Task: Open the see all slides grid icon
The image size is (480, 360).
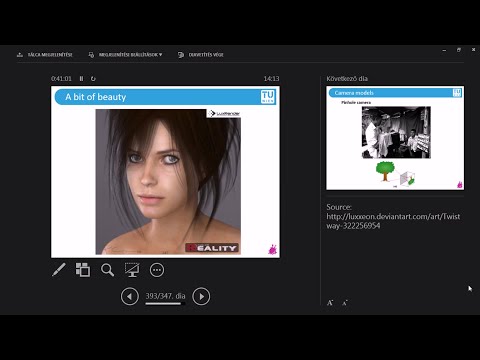Action: (83, 270)
